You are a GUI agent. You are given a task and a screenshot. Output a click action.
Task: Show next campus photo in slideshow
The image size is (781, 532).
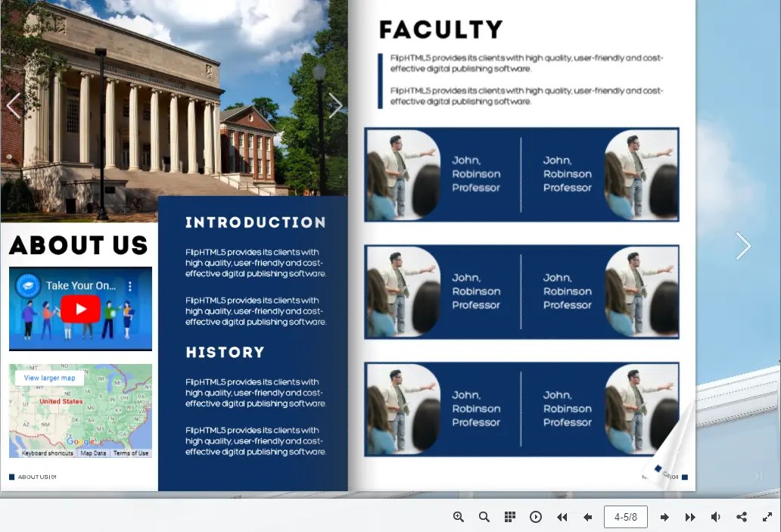pos(335,106)
